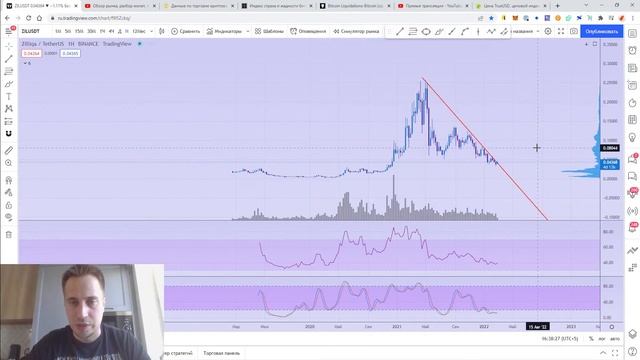This screenshot has height=360, width=640.
Task: Toggle auto scale (авто)
Action: click(614, 339)
